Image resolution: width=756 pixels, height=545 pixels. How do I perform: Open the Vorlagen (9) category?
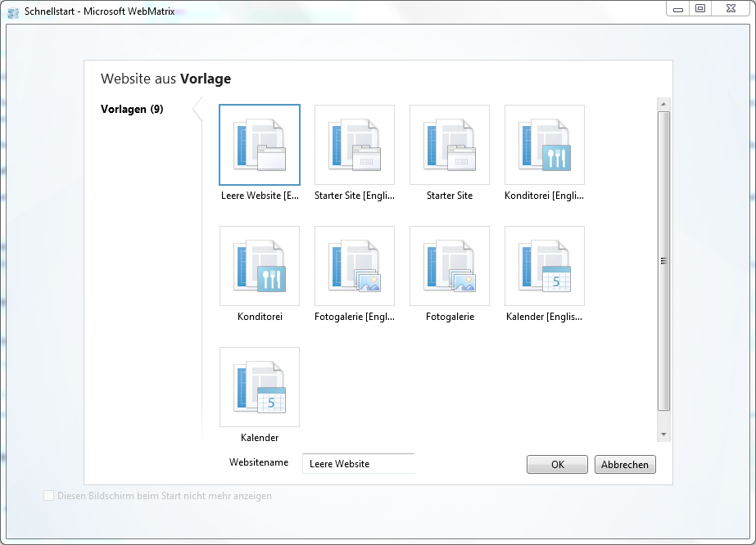[132, 109]
